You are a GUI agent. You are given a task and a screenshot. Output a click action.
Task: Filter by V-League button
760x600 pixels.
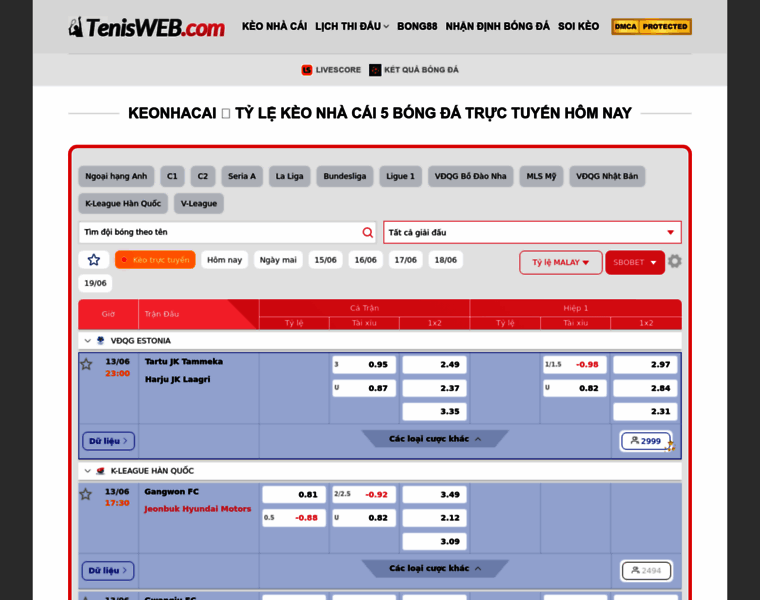199,204
